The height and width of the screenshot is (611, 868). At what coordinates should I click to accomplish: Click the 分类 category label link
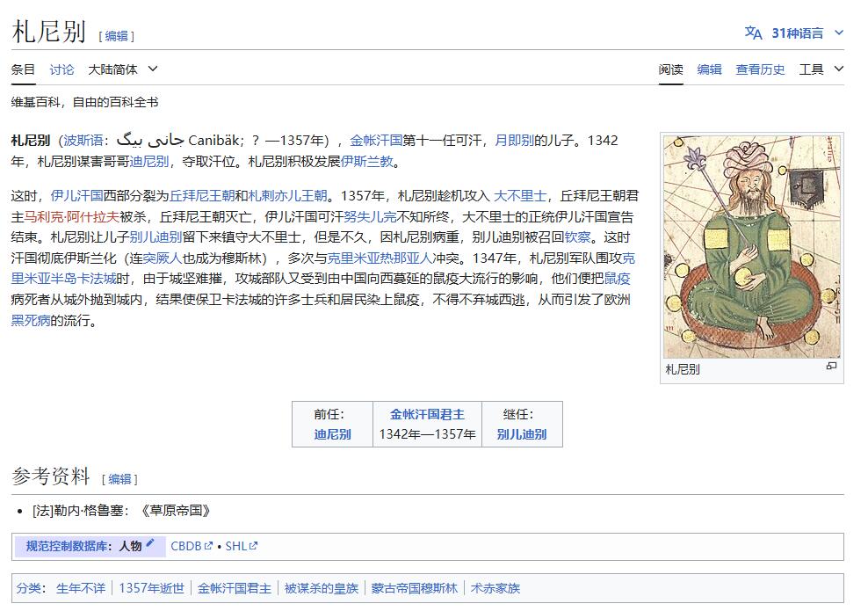29,588
